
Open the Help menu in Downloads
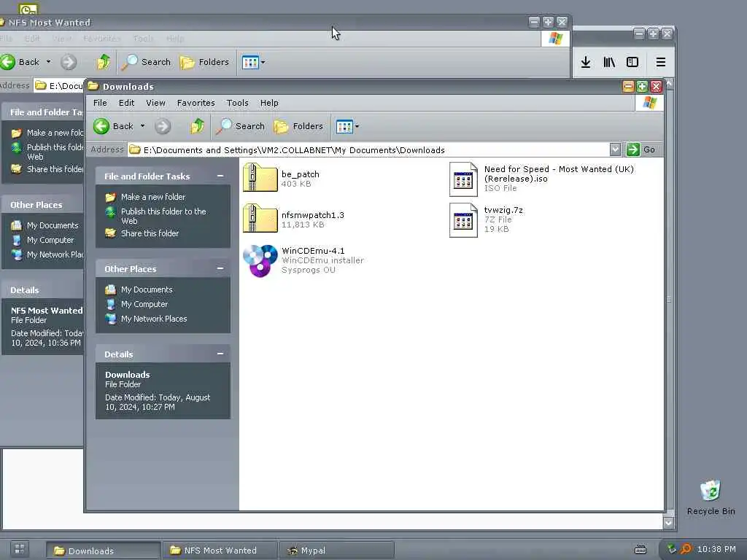point(268,103)
